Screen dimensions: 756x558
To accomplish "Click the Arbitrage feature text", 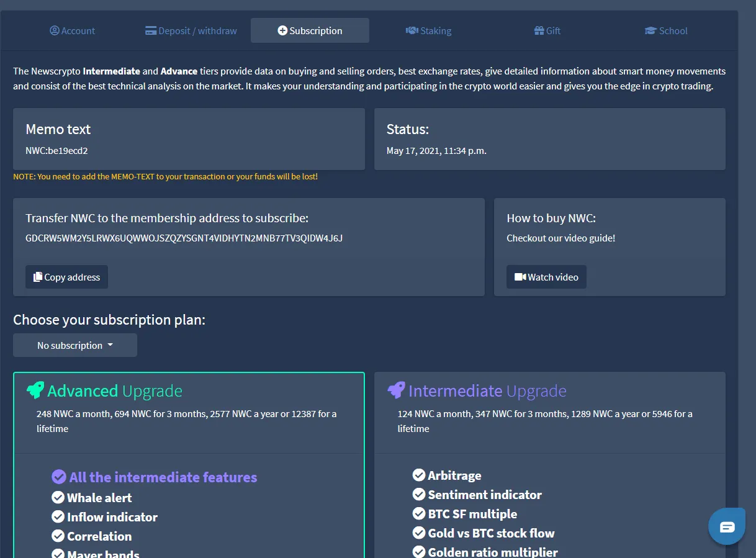I will pyautogui.click(x=454, y=475).
